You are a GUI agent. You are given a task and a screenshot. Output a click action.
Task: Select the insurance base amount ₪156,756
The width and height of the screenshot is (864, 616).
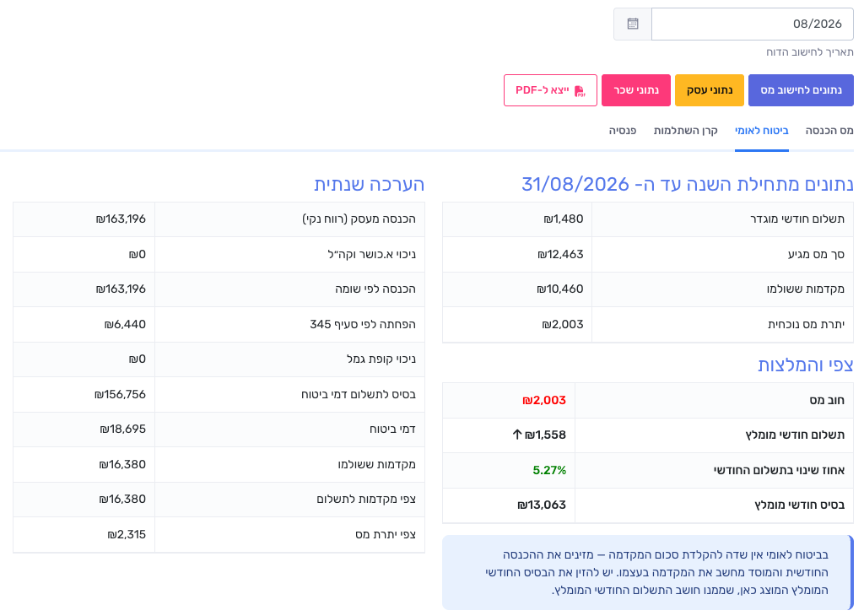(120, 395)
